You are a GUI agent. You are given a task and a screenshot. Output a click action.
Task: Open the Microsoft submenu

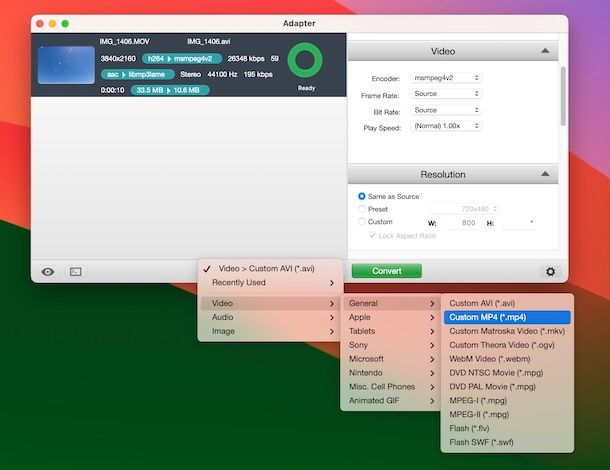391,359
